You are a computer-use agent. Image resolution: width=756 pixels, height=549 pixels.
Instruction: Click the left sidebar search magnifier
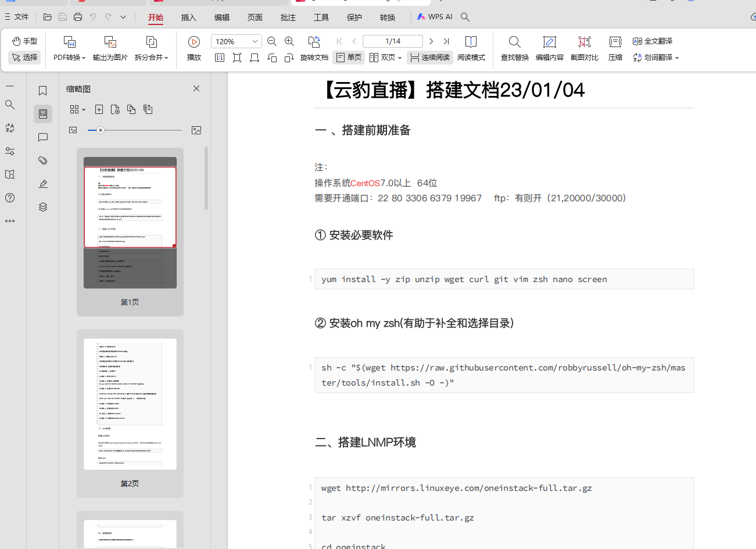[10, 105]
